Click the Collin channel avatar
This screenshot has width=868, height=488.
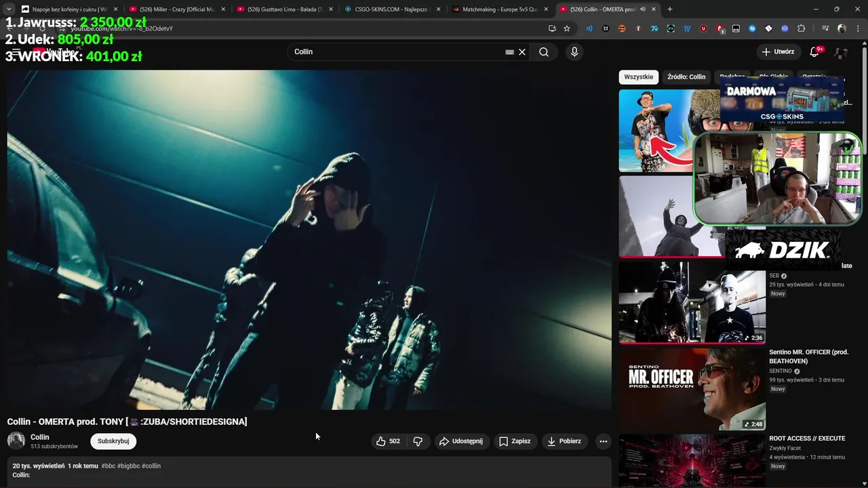16,441
